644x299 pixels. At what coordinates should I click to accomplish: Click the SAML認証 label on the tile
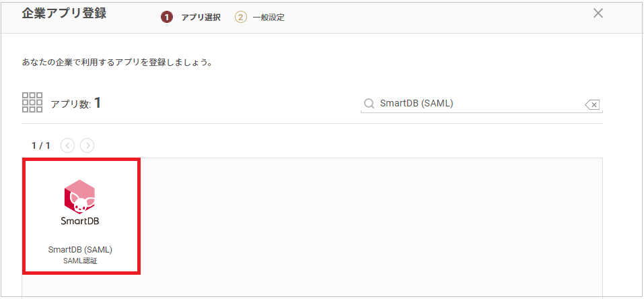pos(80,261)
